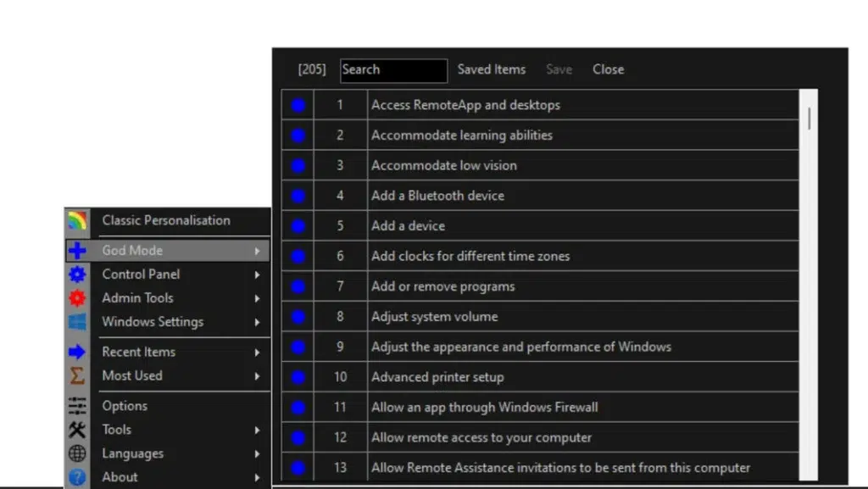868x489 pixels.
Task: Click the blue plus God Mode icon
Action: [x=77, y=251]
